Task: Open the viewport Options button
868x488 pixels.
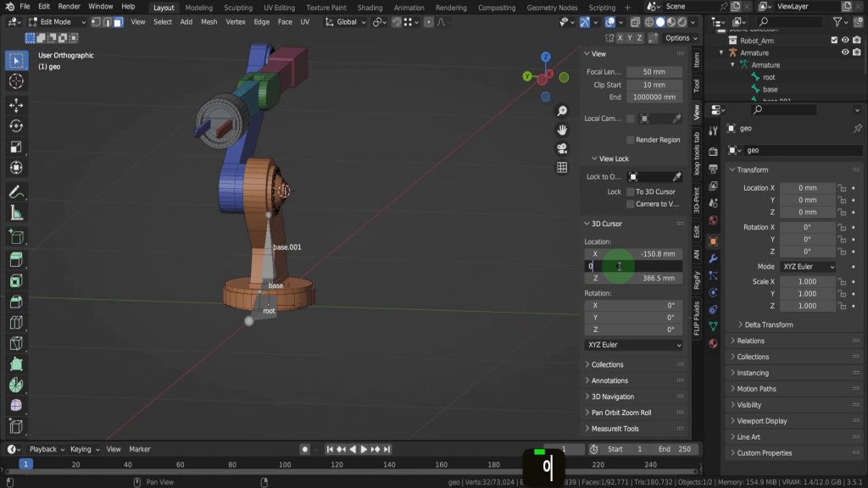Action: pyautogui.click(x=680, y=38)
